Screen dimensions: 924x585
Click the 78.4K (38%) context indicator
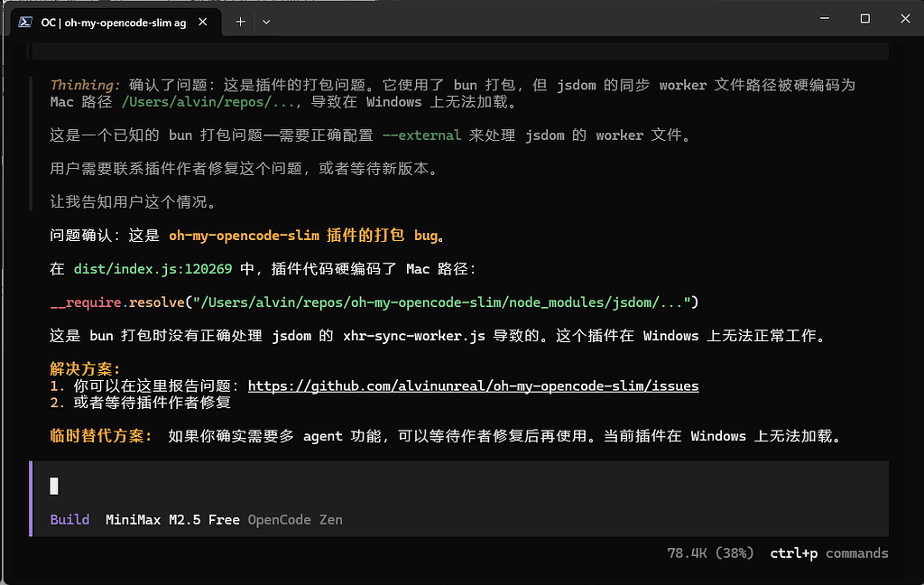tap(710, 553)
